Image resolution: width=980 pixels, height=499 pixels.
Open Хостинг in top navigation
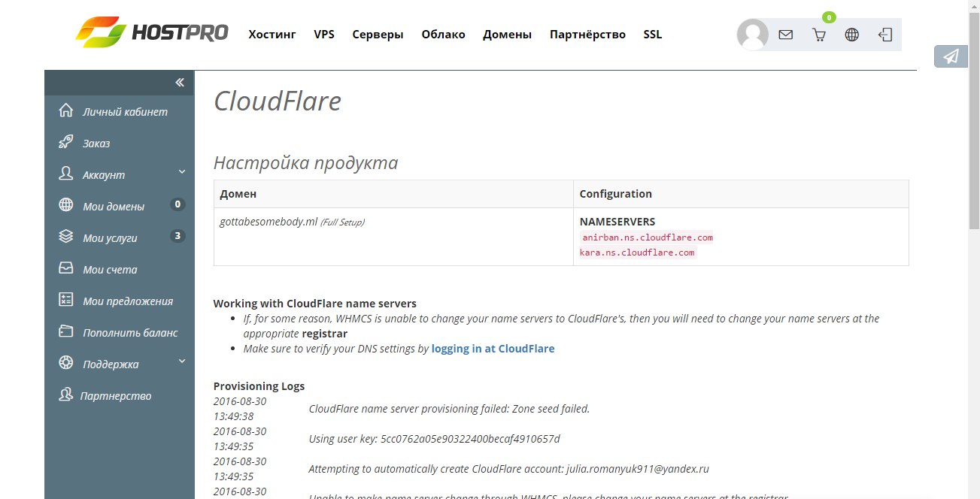click(272, 35)
